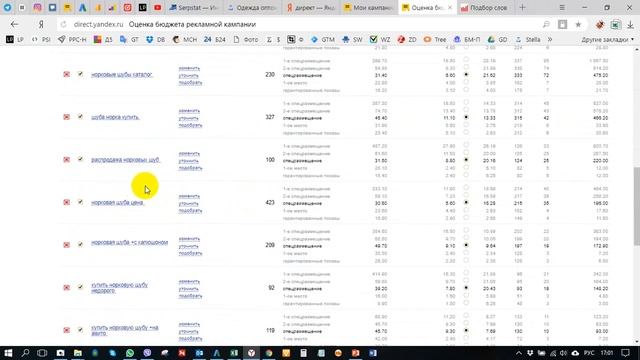Open the pinned Telegram tab
Image resolution: width=640 pixels, height=360 pixels.
[x=7, y=7]
